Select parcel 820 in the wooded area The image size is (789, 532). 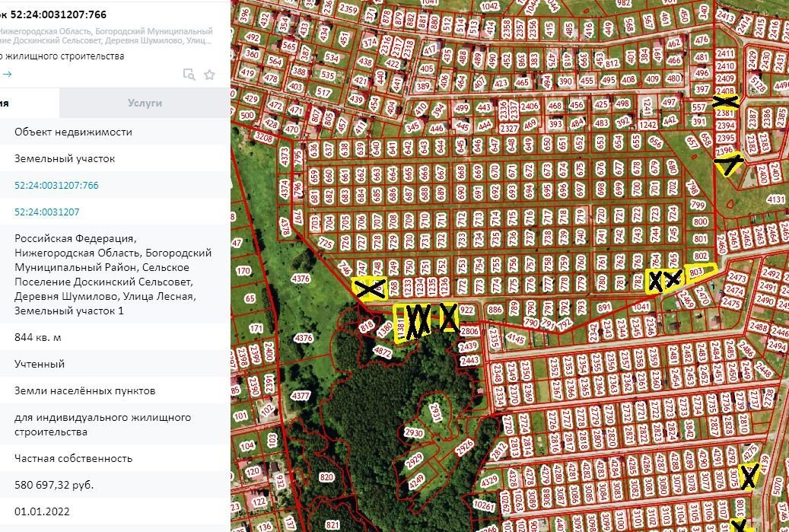pos(327,477)
